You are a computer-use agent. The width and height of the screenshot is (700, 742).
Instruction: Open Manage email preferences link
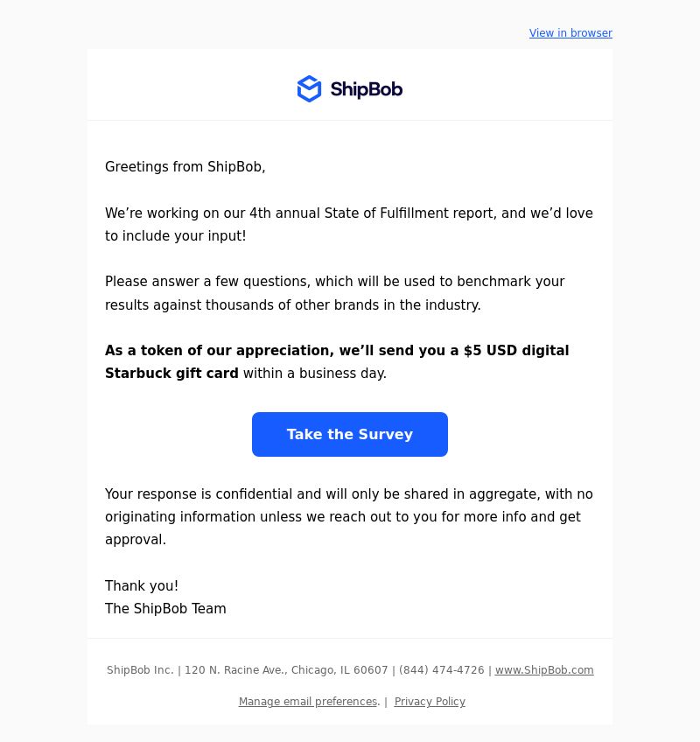pyautogui.click(x=308, y=701)
